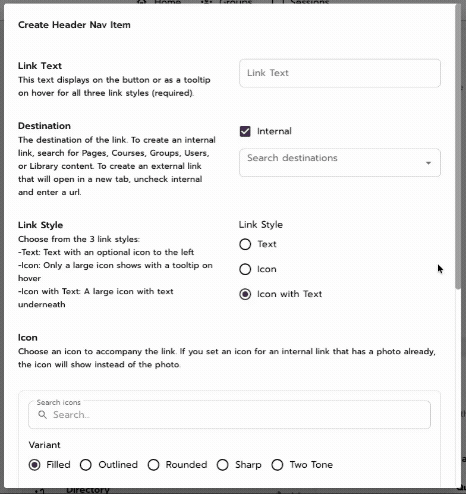Screen dimensions: 466x494
Task: Select the Rounded icon variant
Action: [x=153, y=465]
